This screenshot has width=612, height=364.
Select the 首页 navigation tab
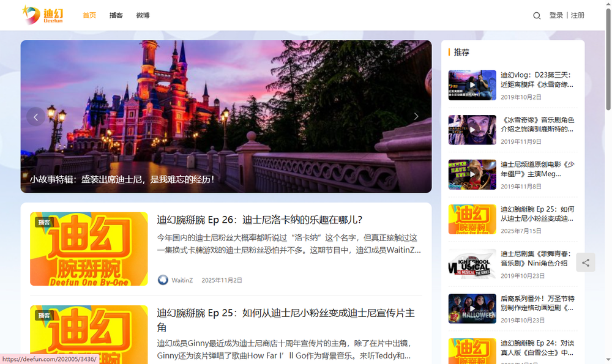point(89,15)
